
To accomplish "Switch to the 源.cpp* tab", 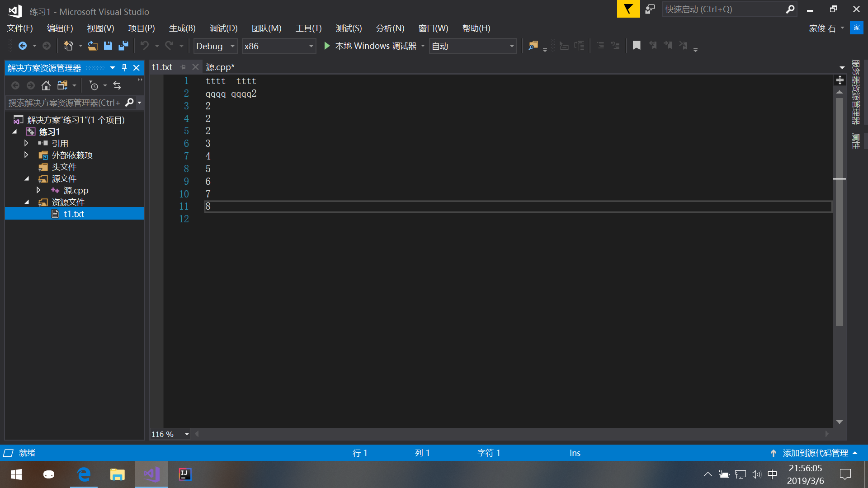I will (220, 67).
